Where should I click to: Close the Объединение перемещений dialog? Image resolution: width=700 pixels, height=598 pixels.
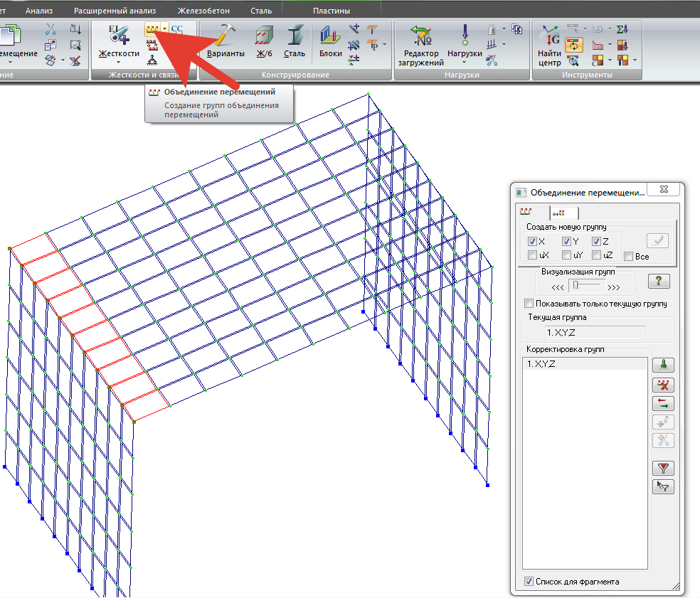(x=664, y=189)
